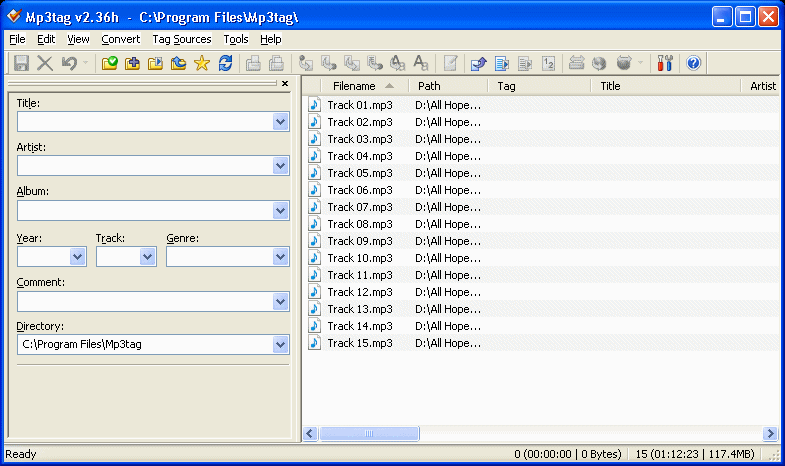Expand the Genre field dropdown
This screenshot has height=466, width=785.
281,257
